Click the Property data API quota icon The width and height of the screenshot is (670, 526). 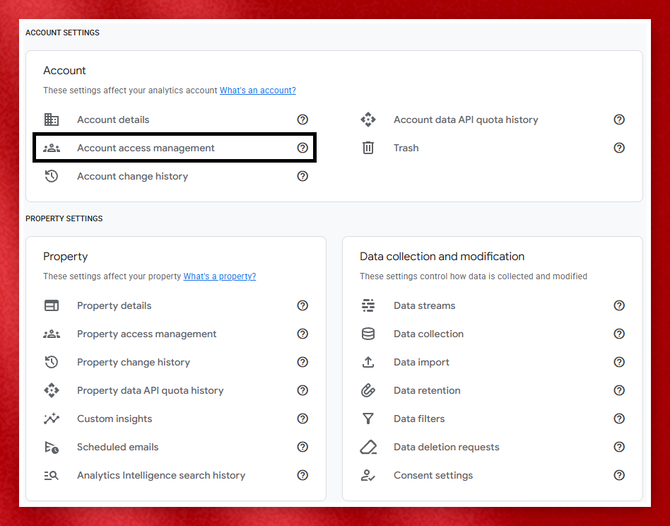pos(51,390)
